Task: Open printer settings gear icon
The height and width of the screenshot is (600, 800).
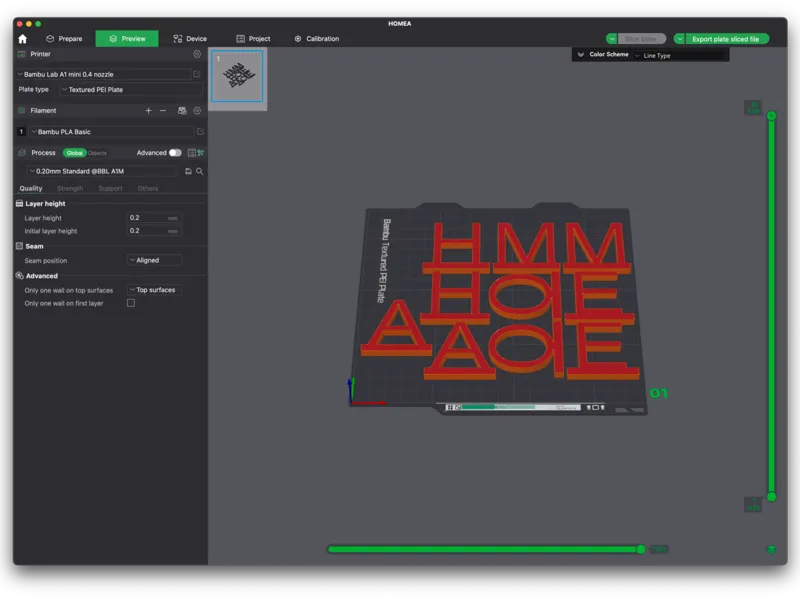Action: click(197, 54)
